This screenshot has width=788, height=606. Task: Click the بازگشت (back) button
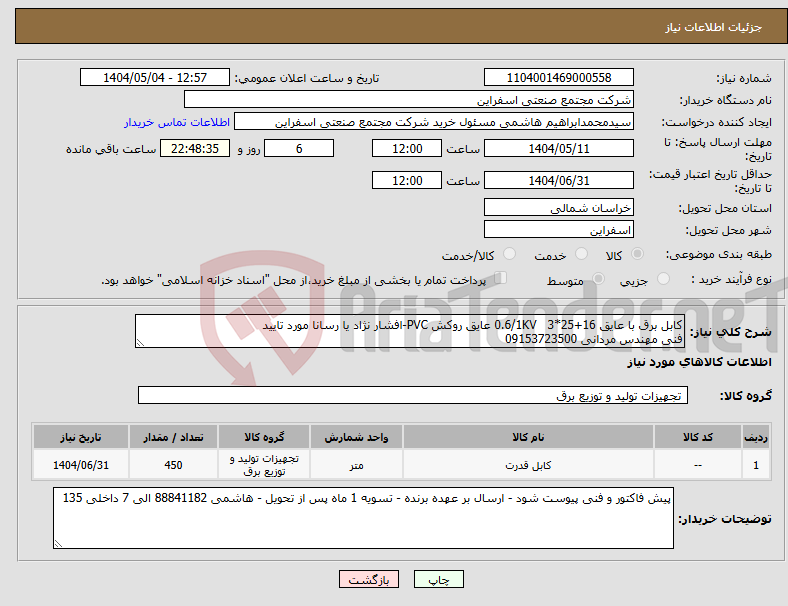(369, 579)
